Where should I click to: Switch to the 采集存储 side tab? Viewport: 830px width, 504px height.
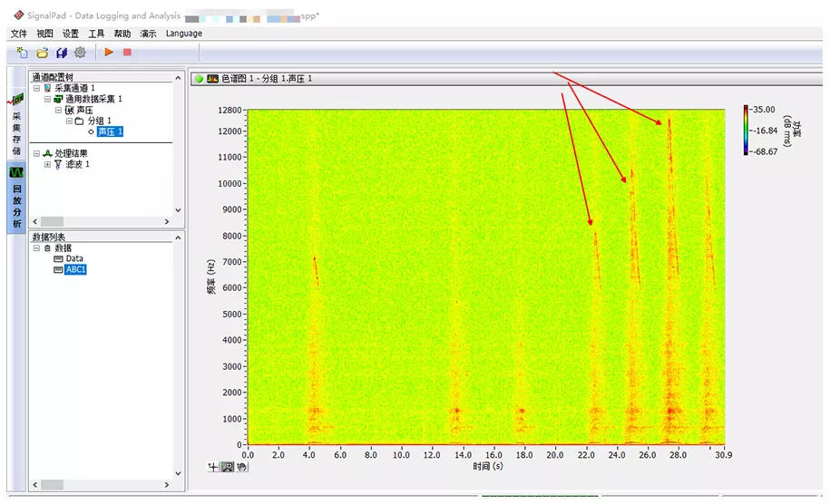coord(16,125)
